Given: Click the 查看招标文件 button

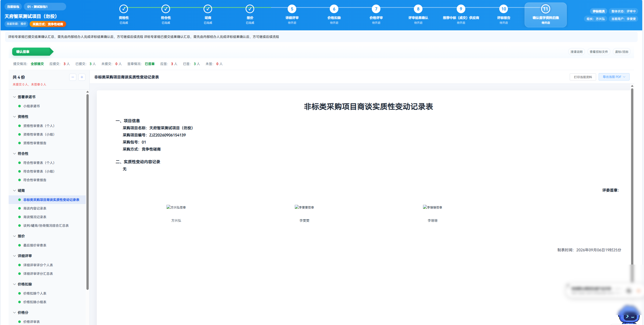Looking at the screenshot, I should tap(599, 52).
